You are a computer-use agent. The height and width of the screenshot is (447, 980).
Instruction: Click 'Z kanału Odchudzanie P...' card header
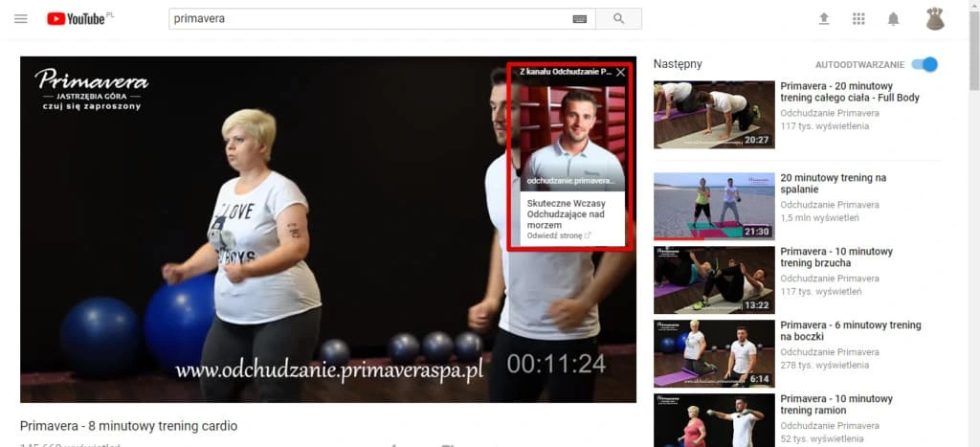coord(566,73)
